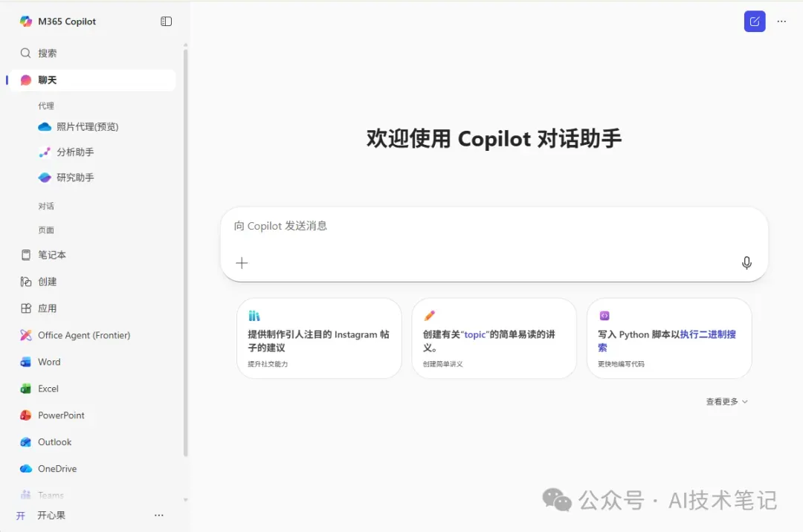803x532 pixels.
Task: Click the Office Agent (Frontier) icon
Action: [25, 335]
